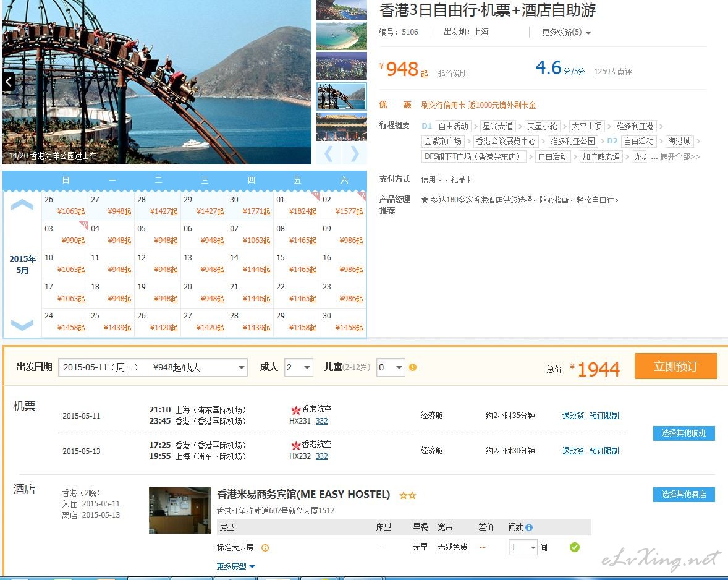Open the 1259人点评 reviews link

coord(613,72)
